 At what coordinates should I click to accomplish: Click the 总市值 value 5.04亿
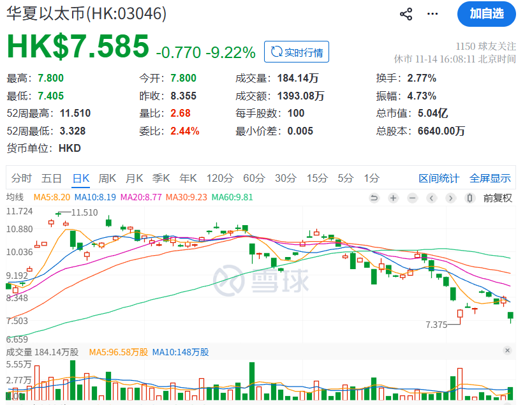tap(433, 114)
